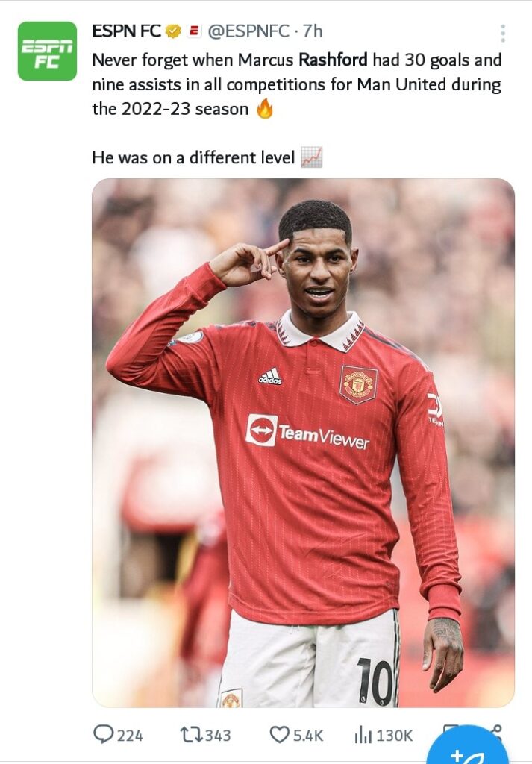Show the 5.4K likes count
532x764 pixels.
308,735
